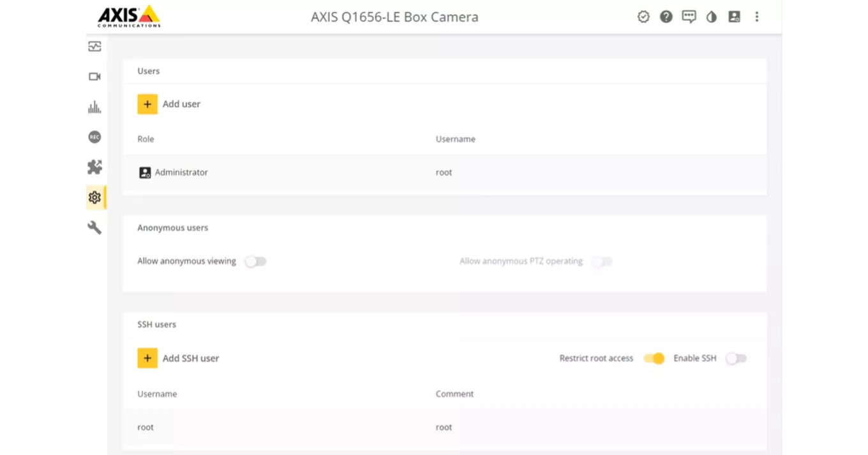Click the Add SSH user label
The height and width of the screenshot is (455, 868).
191,358
